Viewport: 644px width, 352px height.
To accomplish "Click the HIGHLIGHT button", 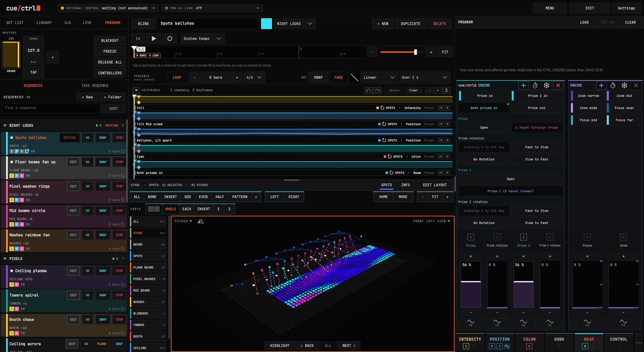I will (280, 345).
